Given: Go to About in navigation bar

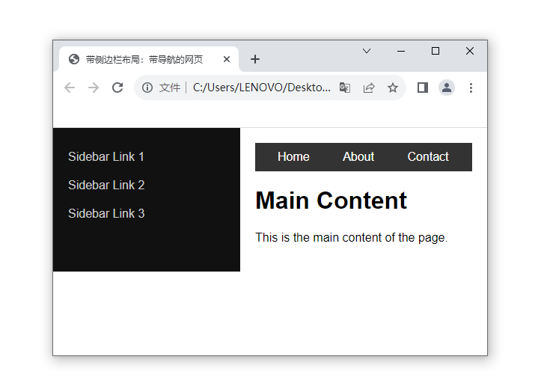Looking at the screenshot, I should coord(358,157).
